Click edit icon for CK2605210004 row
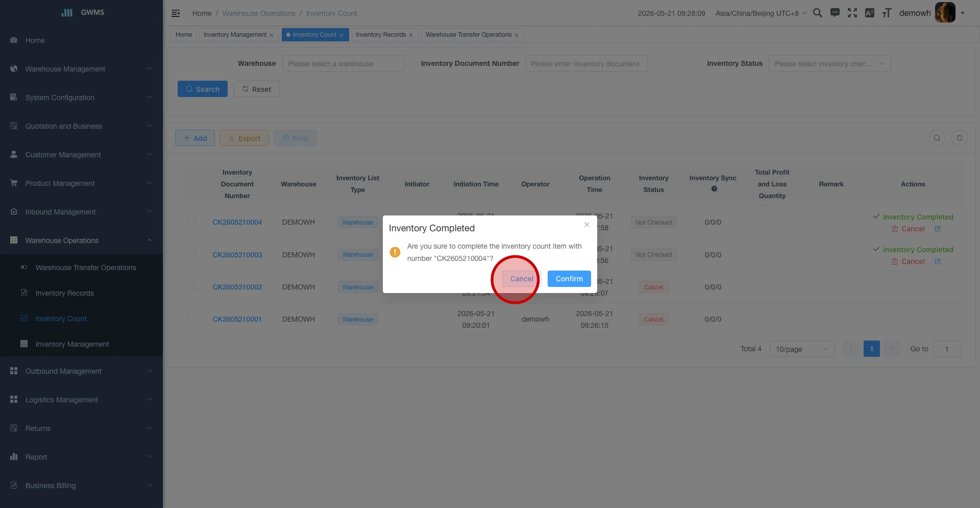This screenshot has width=980, height=508. tap(938, 229)
